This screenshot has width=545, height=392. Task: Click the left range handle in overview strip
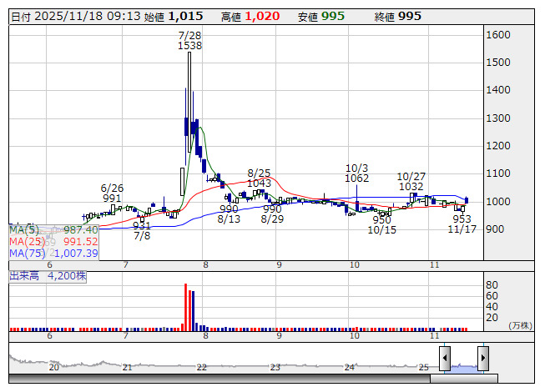(445, 359)
